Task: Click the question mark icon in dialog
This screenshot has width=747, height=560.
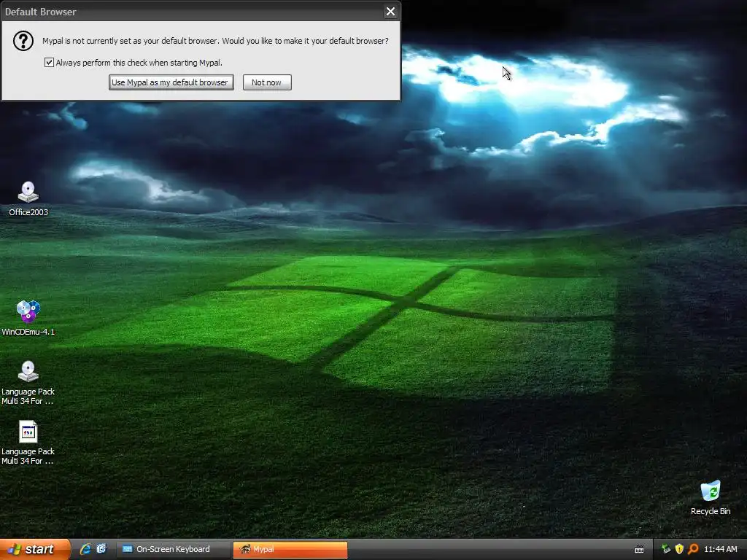Action: tap(23, 41)
